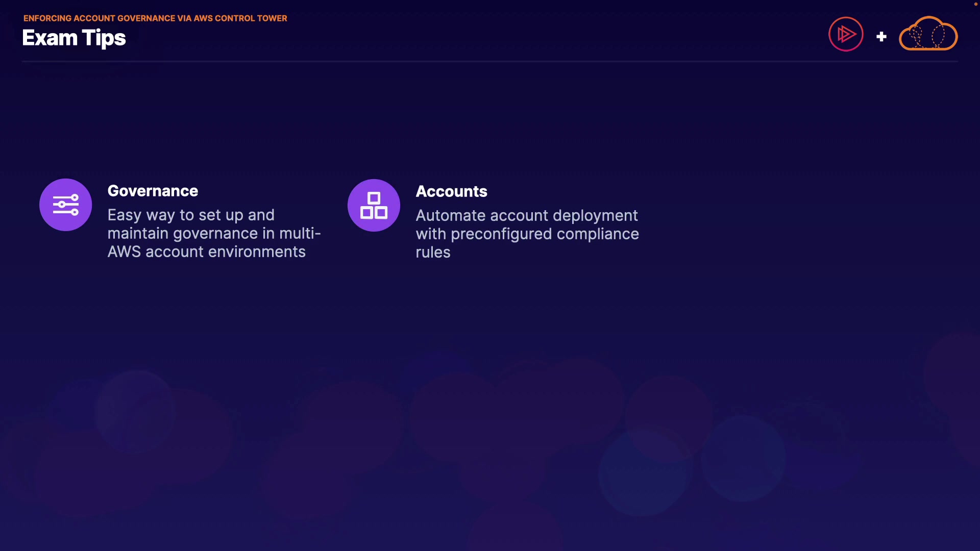Click the orange Enforcing Account Governance subtitle
Viewport: 980px width, 551px height.
pos(155,18)
